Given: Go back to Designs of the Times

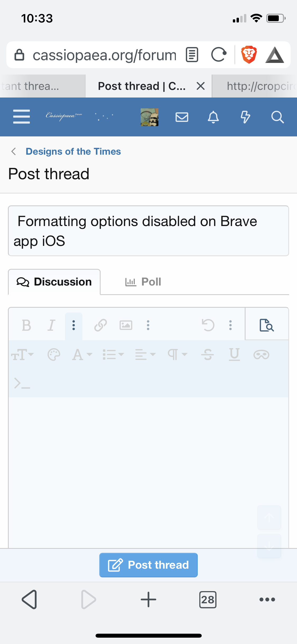Looking at the screenshot, I should 73,151.
